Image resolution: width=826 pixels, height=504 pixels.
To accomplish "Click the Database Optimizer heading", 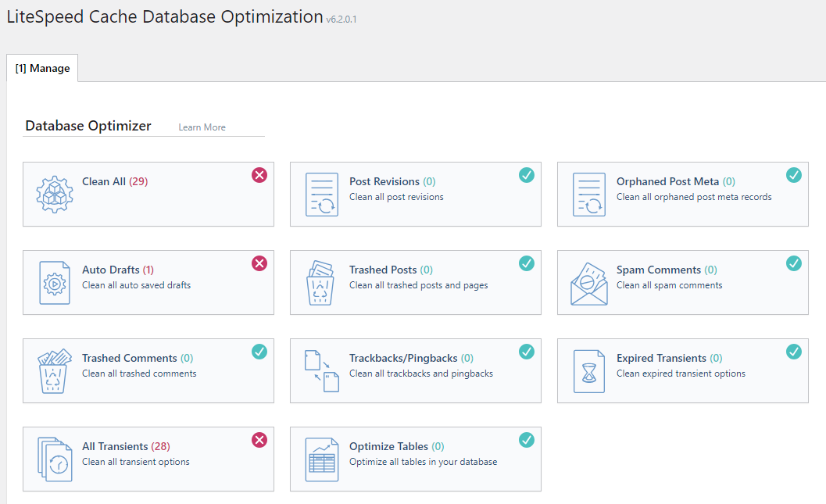I will pos(88,126).
